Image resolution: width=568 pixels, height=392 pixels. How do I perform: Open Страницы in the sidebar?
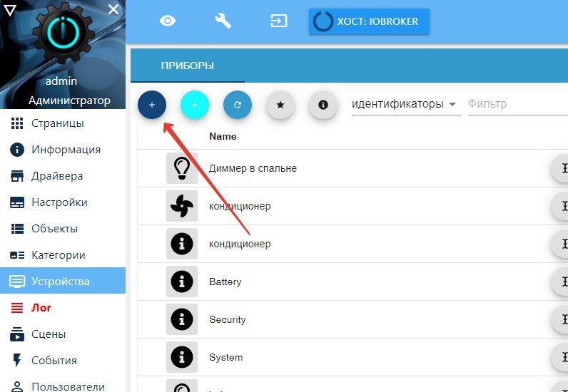coord(63,123)
